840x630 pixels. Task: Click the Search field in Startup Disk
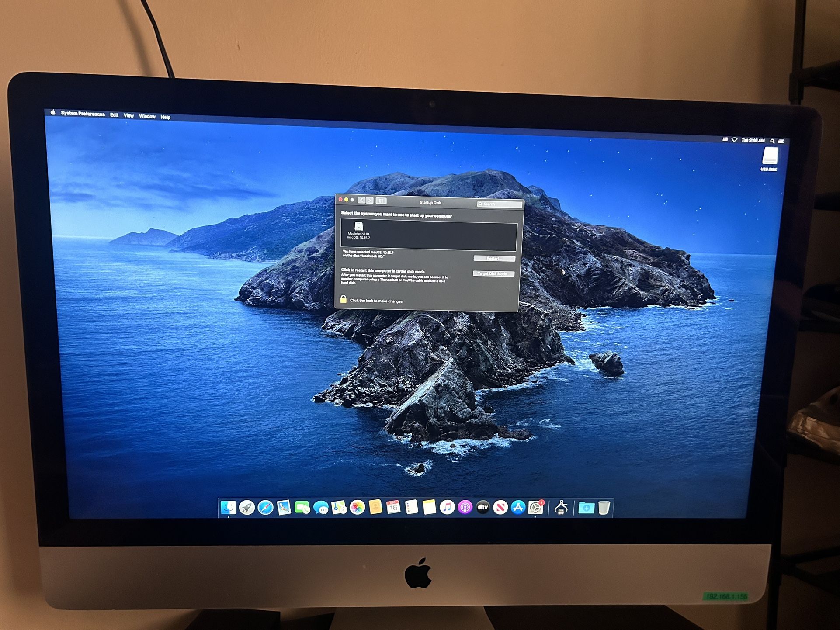point(500,204)
